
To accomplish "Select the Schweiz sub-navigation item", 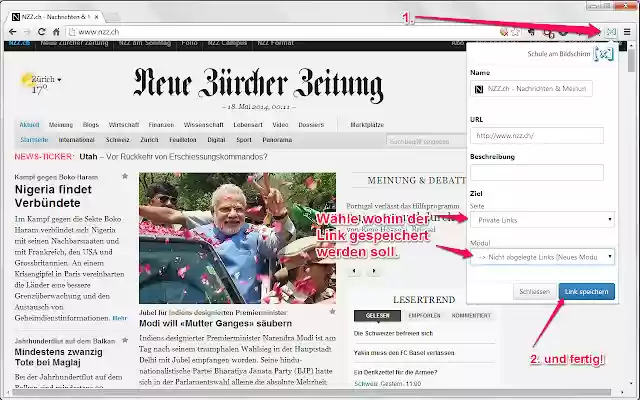I will pyautogui.click(x=118, y=140).
